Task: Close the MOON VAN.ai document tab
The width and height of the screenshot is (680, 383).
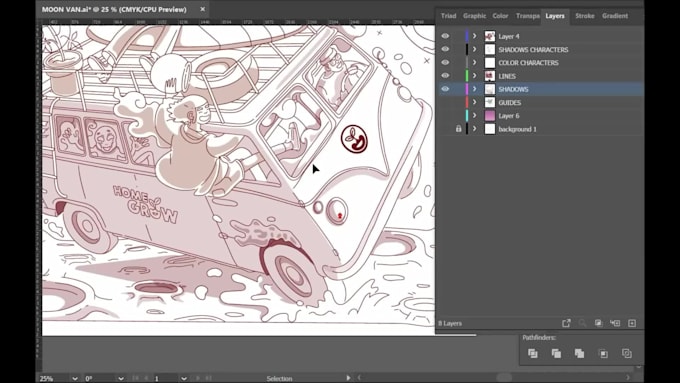Action: pyautogui.click(x=203, y=9)
